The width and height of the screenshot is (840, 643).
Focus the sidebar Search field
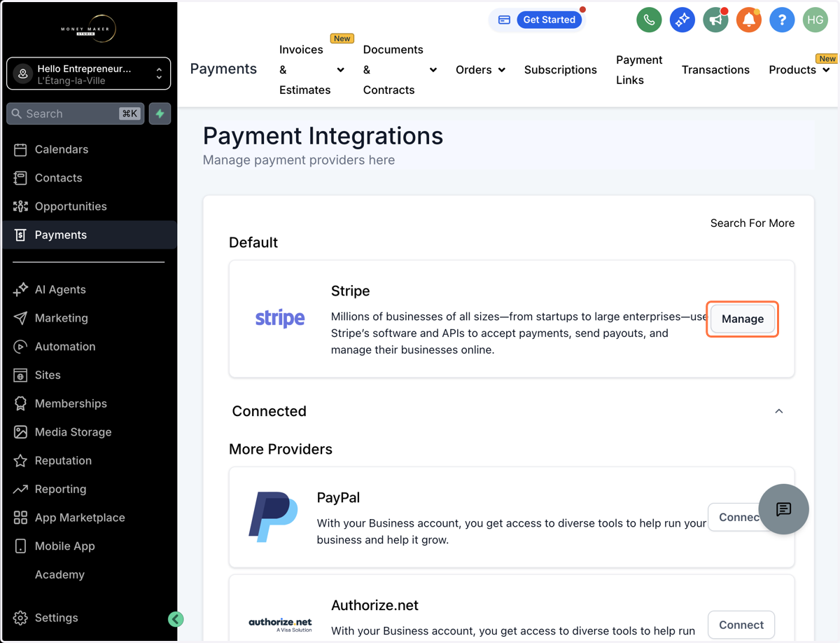[76, 113]
